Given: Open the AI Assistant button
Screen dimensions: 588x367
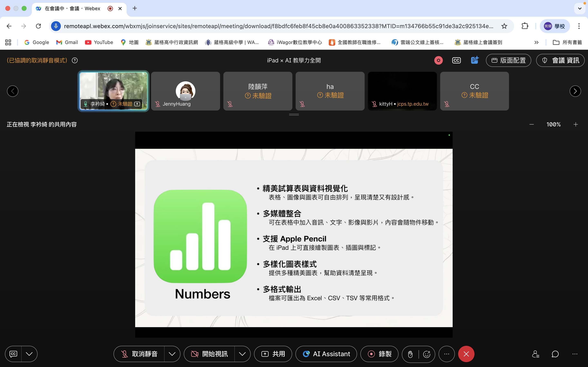Looking at the screenshot, I should [x=326, y=354].
